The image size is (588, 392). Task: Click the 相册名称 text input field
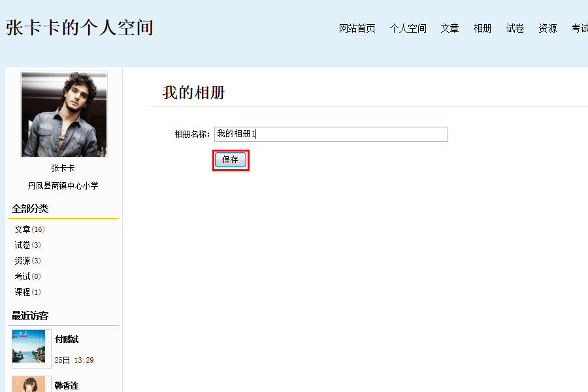pyautogui.click(x=331, y=134)
